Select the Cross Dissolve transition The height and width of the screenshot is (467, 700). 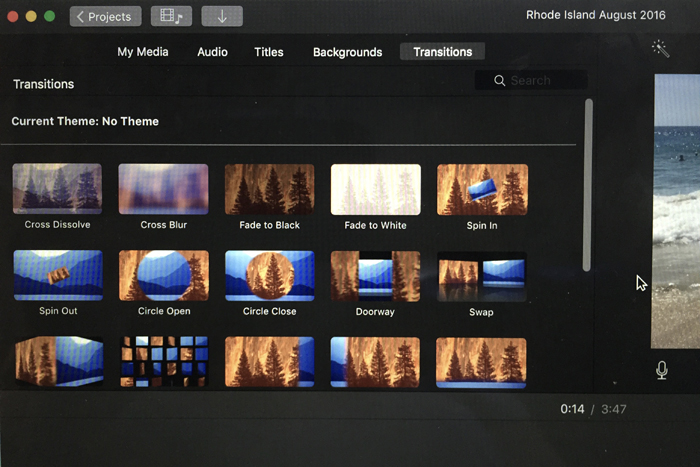click(57, 189)
